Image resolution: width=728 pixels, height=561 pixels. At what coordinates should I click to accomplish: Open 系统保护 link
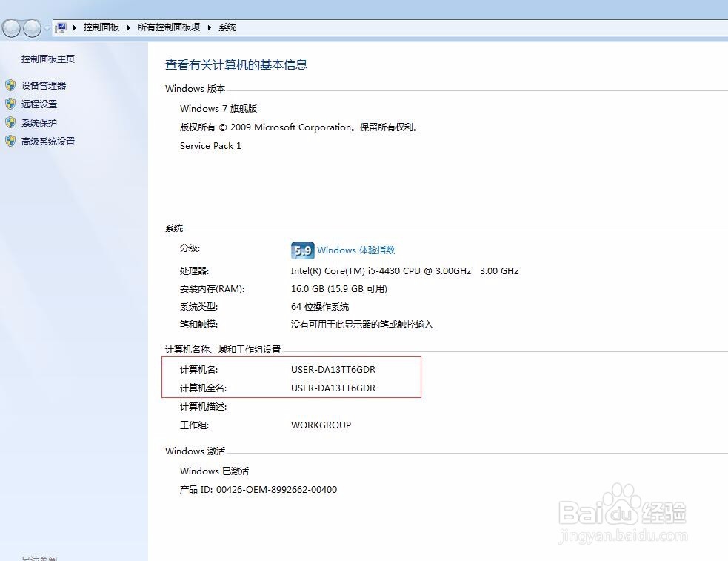(39, 122)
